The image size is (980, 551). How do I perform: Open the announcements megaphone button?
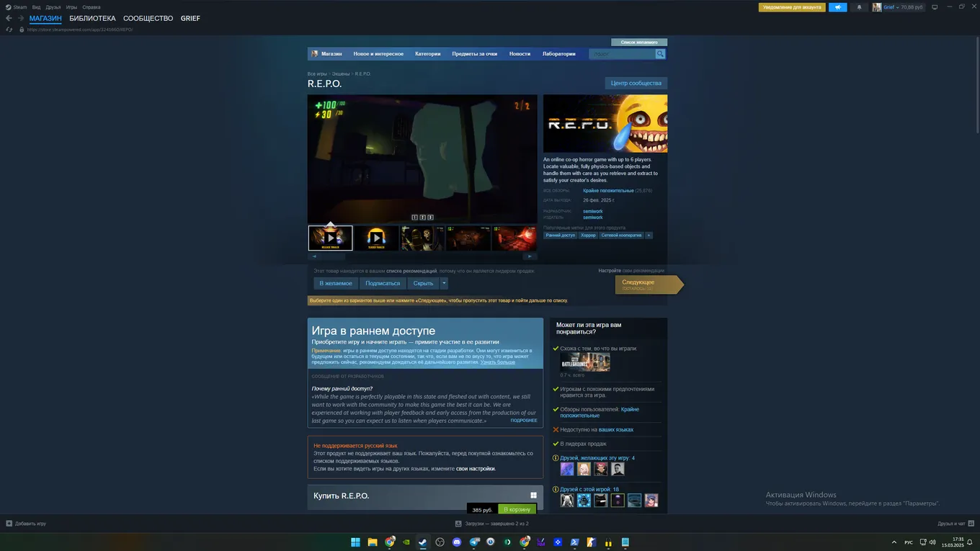pyautogui.click(x=837, y=7)
